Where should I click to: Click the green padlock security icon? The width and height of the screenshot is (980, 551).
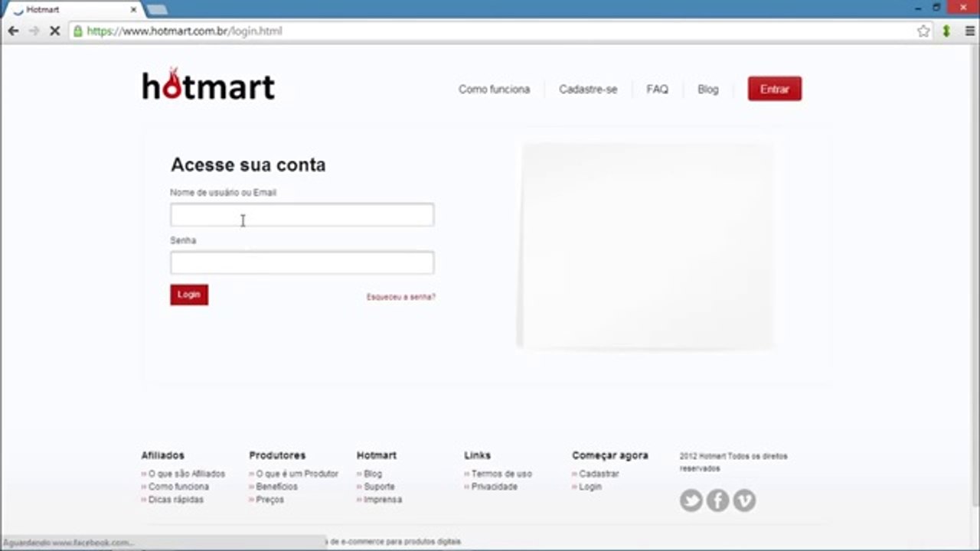(x=77, y=31)
